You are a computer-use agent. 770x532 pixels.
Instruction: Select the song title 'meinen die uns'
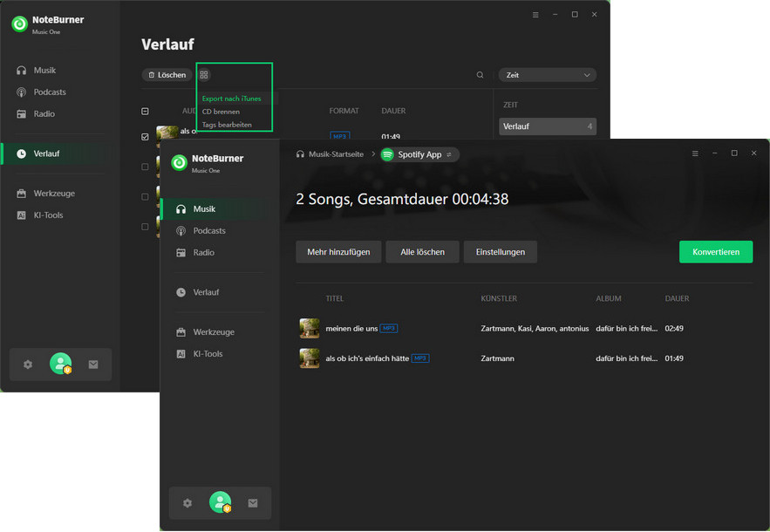[x=351, y=328]
